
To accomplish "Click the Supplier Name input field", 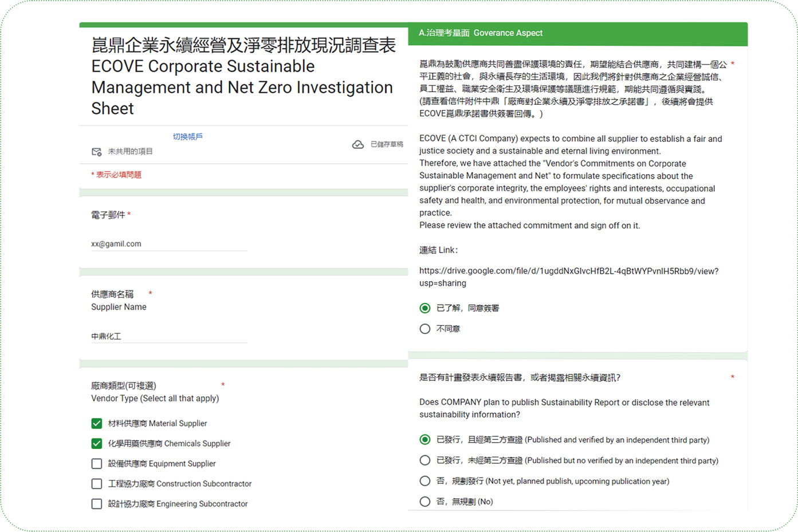I will (169, 336).
